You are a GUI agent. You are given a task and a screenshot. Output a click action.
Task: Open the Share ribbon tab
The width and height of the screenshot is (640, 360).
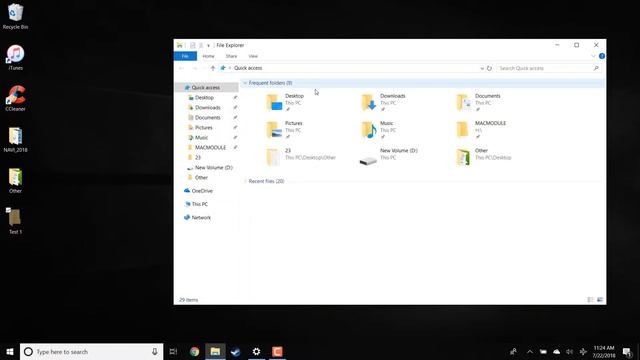231,56
